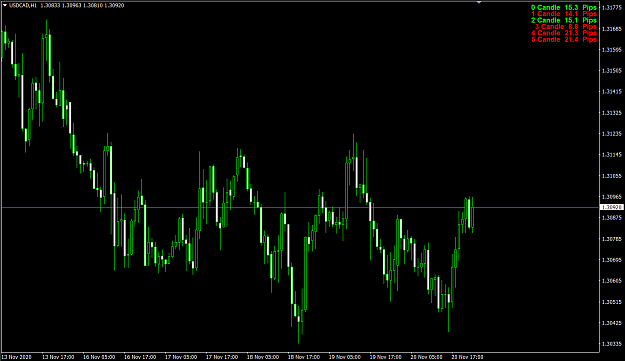The height and width of the screenshot is (361, 625).
Task: Click the '16 Nov 17:00' time axis label
Action: (140, 357)
